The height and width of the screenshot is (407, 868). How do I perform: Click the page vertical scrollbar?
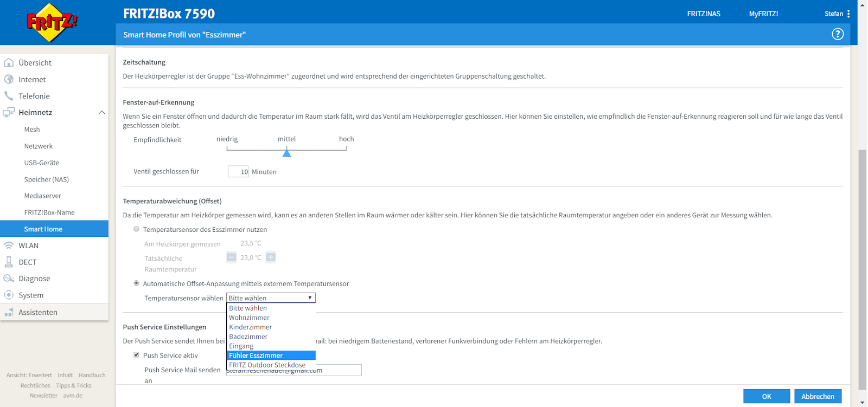click(x=862, y=269)
